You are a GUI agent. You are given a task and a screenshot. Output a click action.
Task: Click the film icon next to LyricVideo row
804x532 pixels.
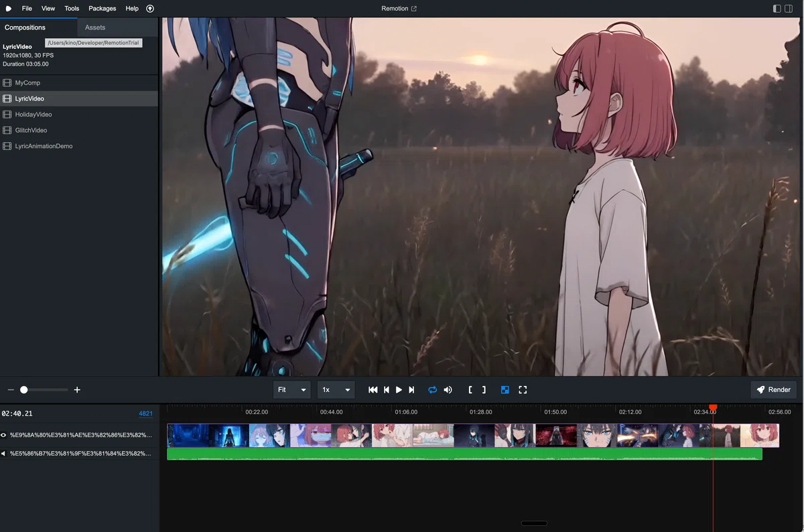7,98
